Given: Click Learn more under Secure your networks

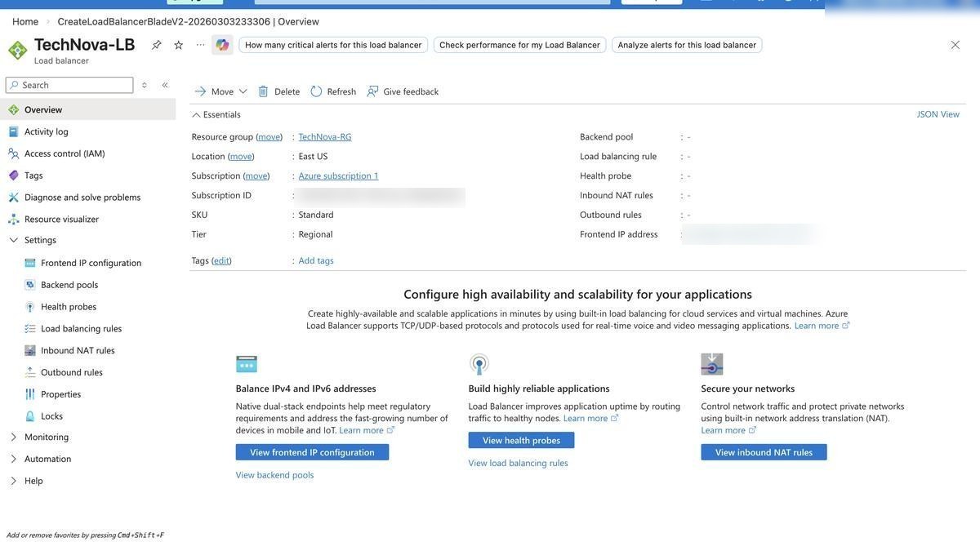Looking at the screenshot, I should pos(728,430).
